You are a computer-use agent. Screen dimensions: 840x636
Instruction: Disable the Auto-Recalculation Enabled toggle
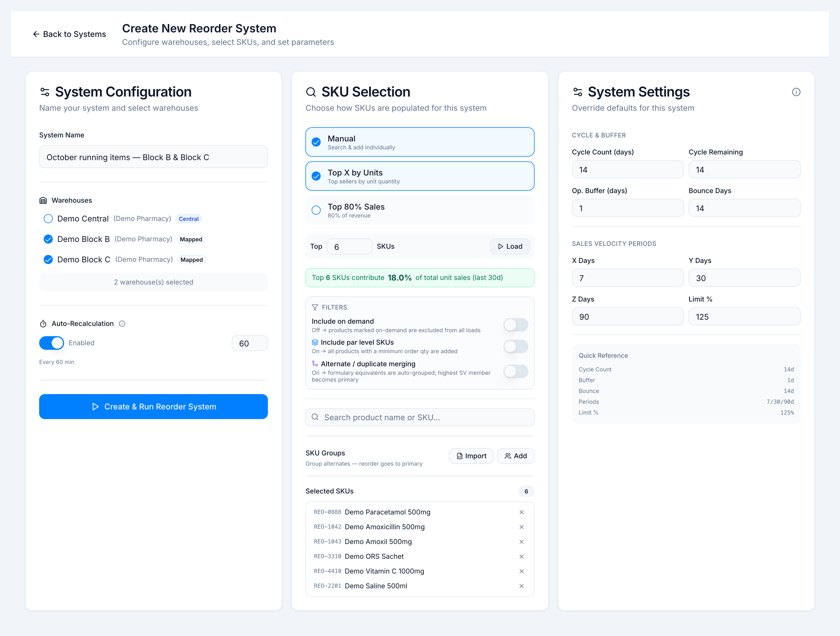(52, 343)
